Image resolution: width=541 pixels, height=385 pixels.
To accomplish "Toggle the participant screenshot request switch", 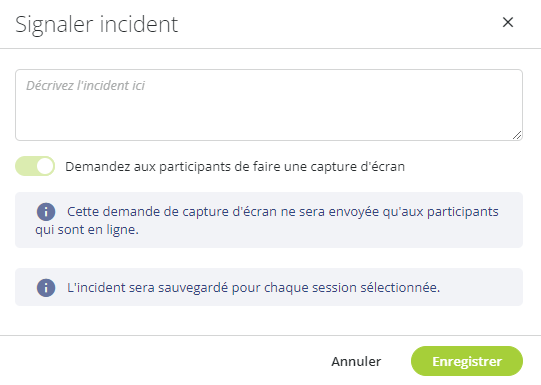I will 35,166.
